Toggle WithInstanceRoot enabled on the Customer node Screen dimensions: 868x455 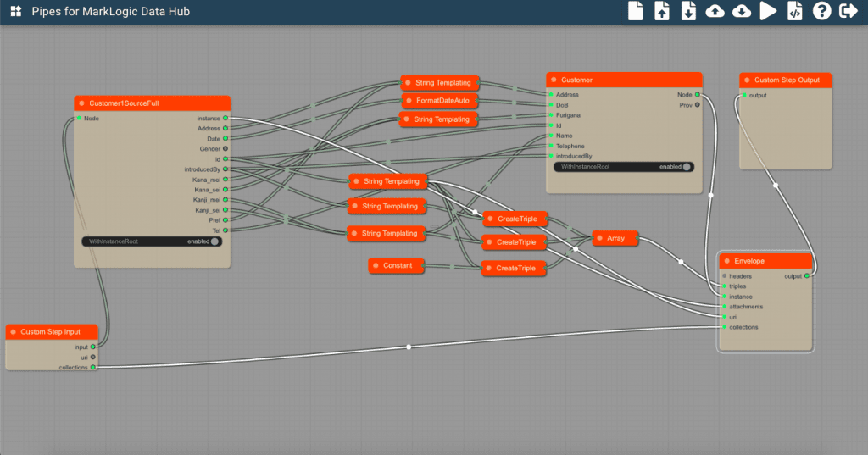tap(686, 167)
